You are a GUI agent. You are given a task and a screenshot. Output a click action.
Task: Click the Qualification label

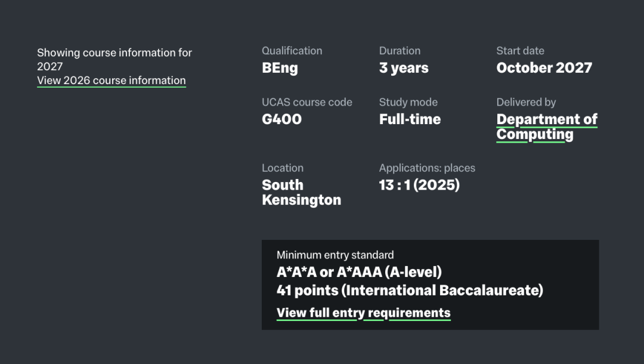[x=292, y=51]
